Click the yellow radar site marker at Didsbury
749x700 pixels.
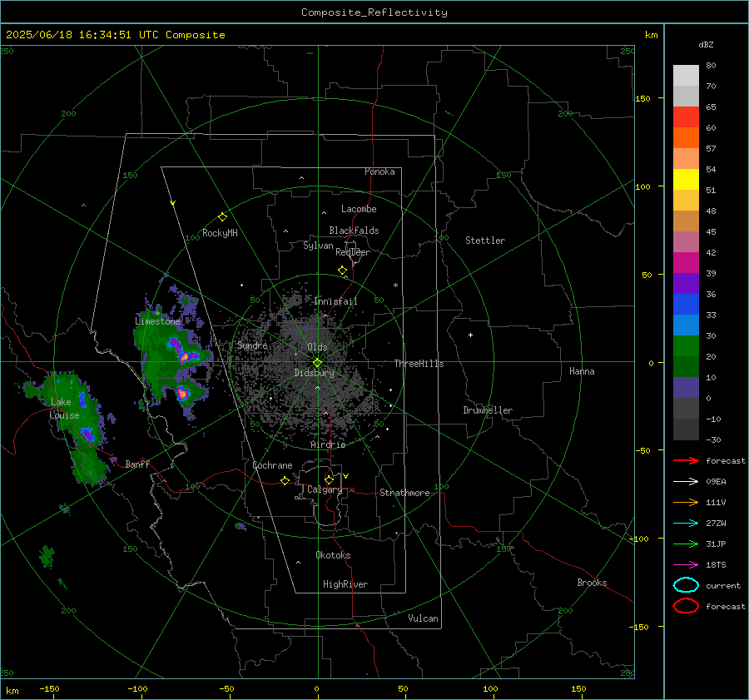[317, 363]
